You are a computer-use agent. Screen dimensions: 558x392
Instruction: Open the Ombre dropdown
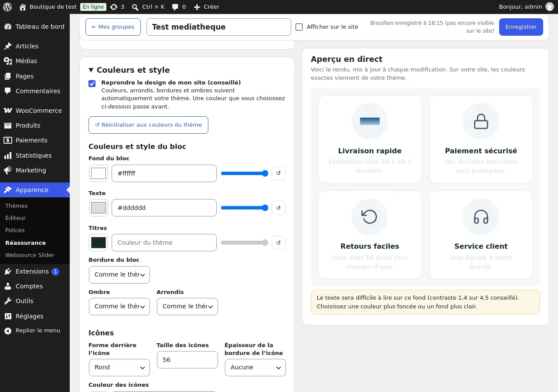(119, 307)
